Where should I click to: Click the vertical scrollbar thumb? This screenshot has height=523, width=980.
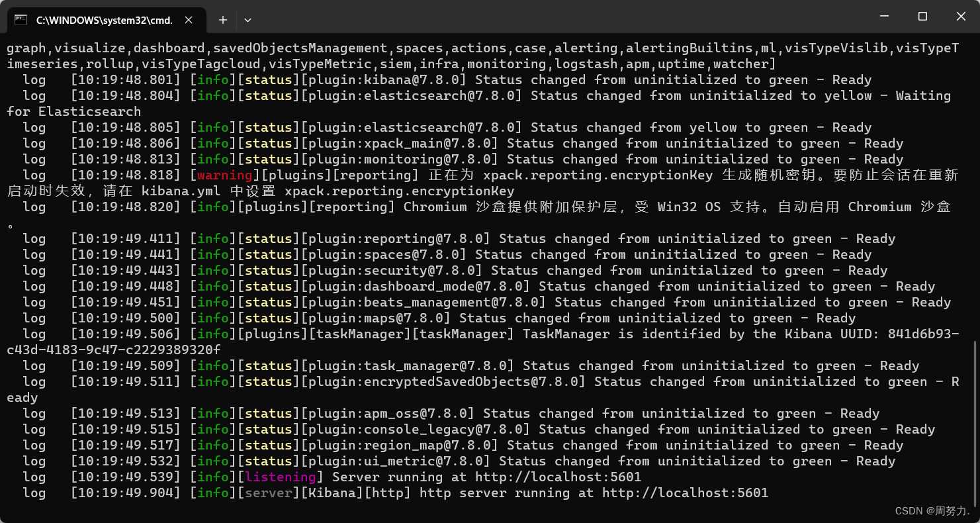click(974, 424)
